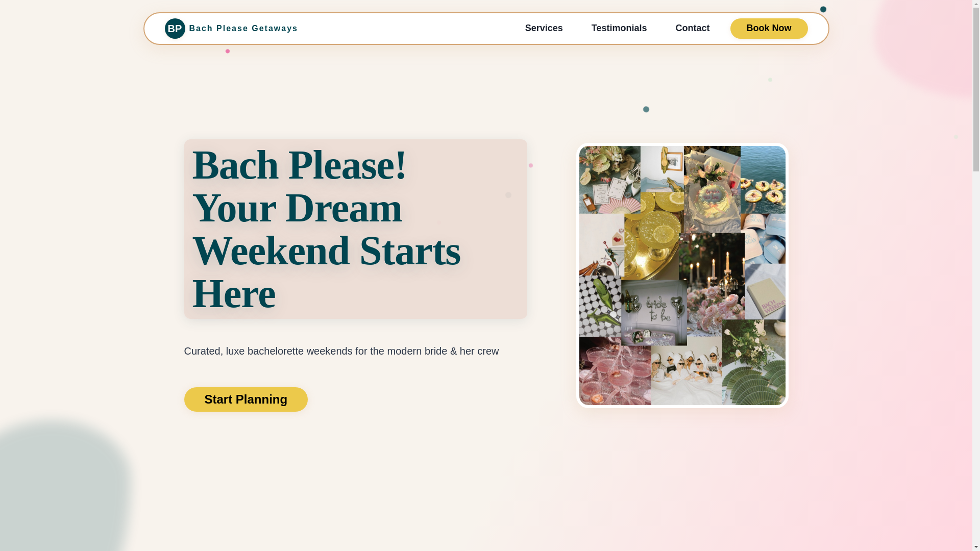Click the blue trucker caps photo

pyautogui.click(x=763, y=239)
